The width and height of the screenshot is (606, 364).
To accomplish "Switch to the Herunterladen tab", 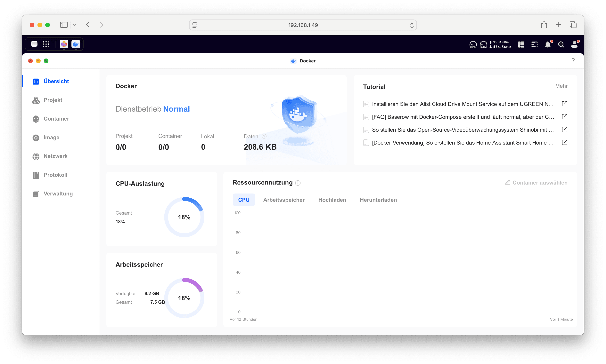I will pyautogui.click(x=378, y=200).
